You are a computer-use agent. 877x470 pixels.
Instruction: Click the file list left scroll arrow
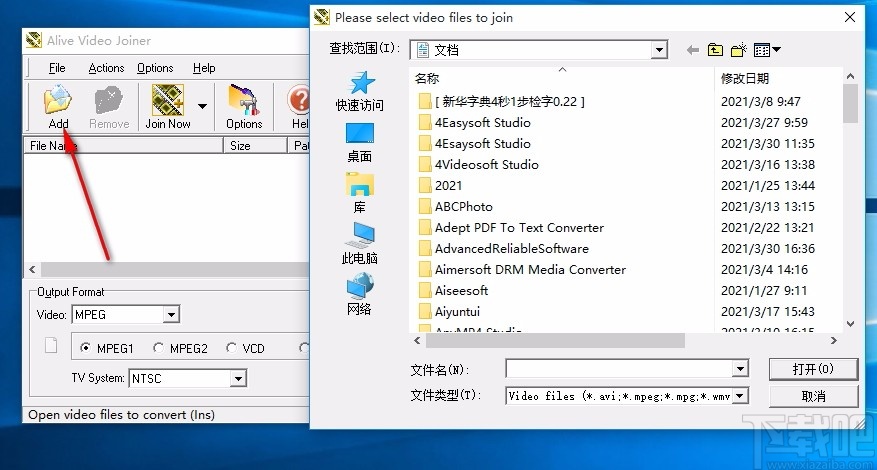32,270
